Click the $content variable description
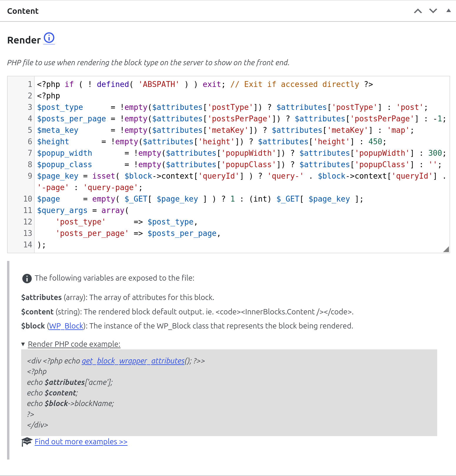This screenshot has height=476, width=456. [187, 312]
